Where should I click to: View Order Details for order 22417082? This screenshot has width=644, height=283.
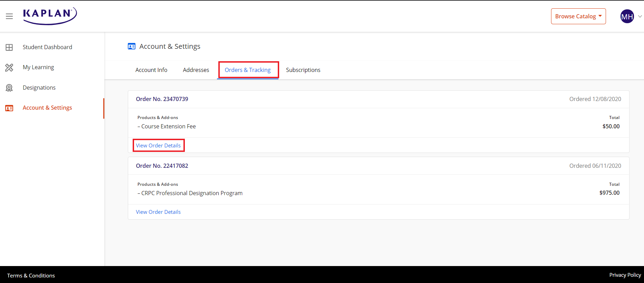158,212
